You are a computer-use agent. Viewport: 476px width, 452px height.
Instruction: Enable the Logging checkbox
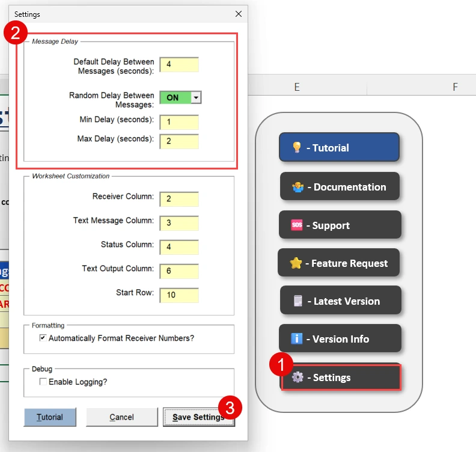pos(43,382)
